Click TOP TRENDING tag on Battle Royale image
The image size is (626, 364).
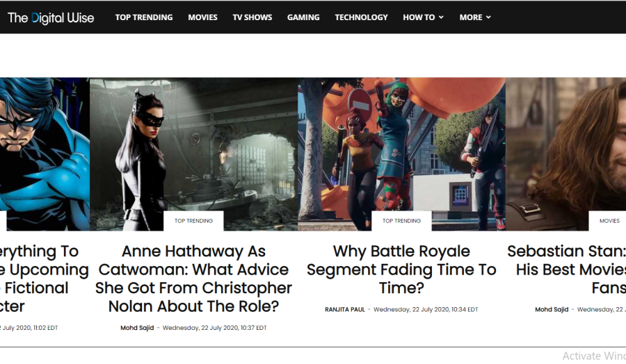pos(401,221)
